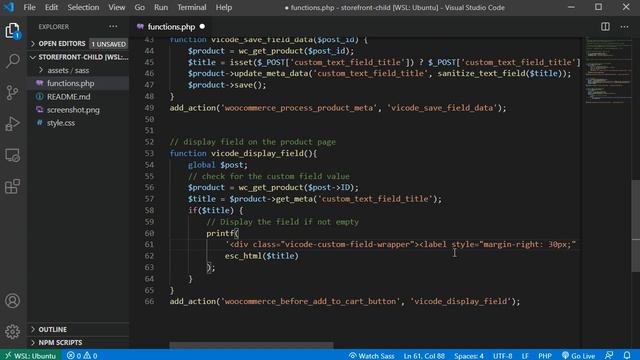The height and width of the screenshot is (360, 640).
Task: Click the woocommerce_before_add_to_cart_button string
Action: click(x=310, y=301)
